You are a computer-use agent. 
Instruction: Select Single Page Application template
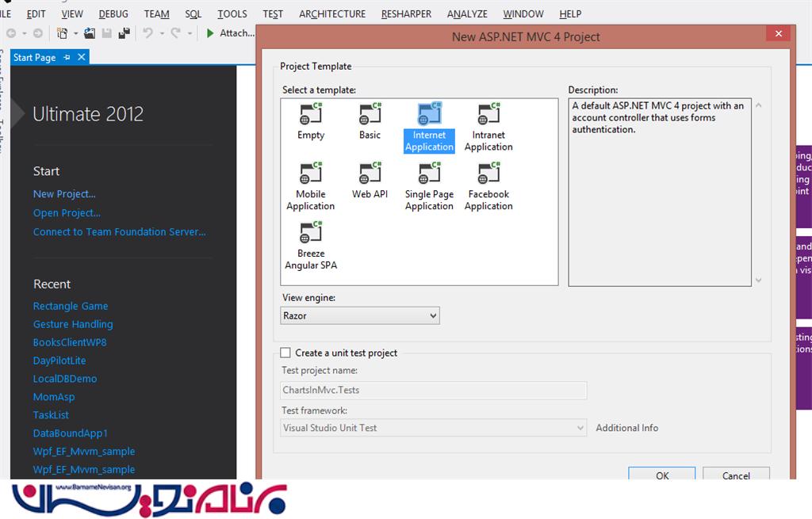coord(429,174)
